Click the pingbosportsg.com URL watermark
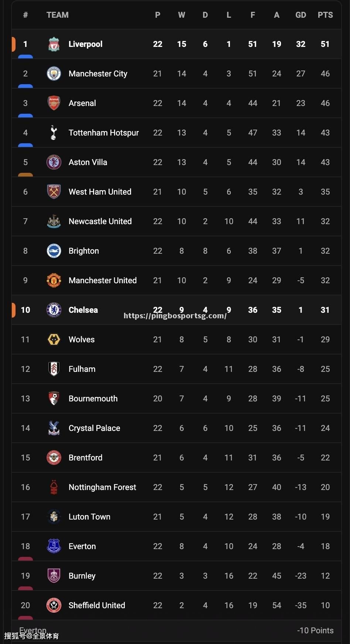The width and height of the screenshot is (350, 644). tap(175, 316)
